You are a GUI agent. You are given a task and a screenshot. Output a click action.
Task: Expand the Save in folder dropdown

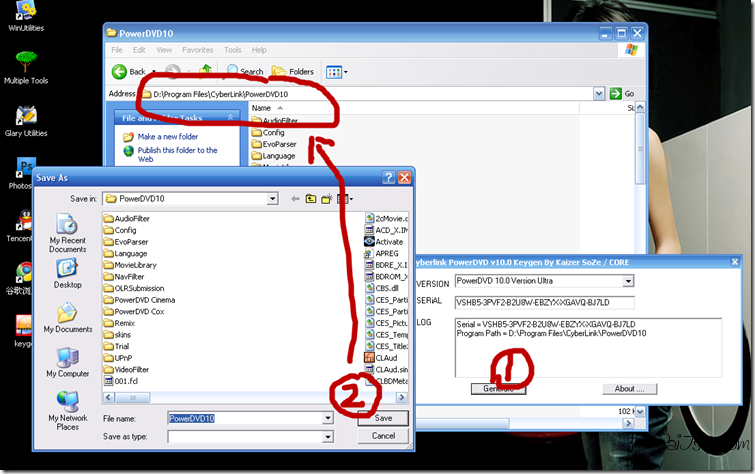(x=271, y=199)
